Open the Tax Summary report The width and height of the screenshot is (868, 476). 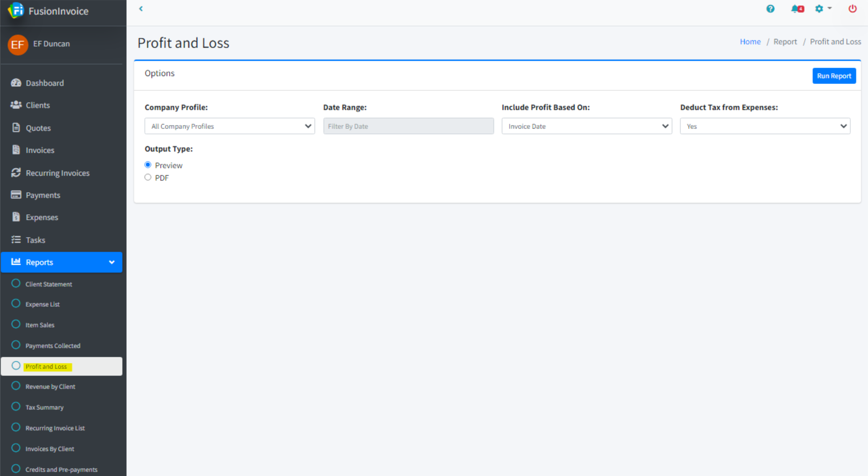(x=45, y=407)
